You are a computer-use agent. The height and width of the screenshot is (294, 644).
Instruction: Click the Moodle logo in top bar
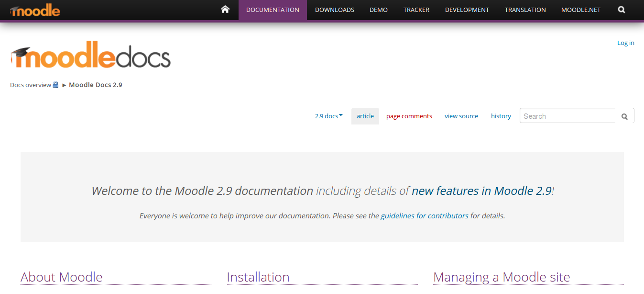coord(35,10)
